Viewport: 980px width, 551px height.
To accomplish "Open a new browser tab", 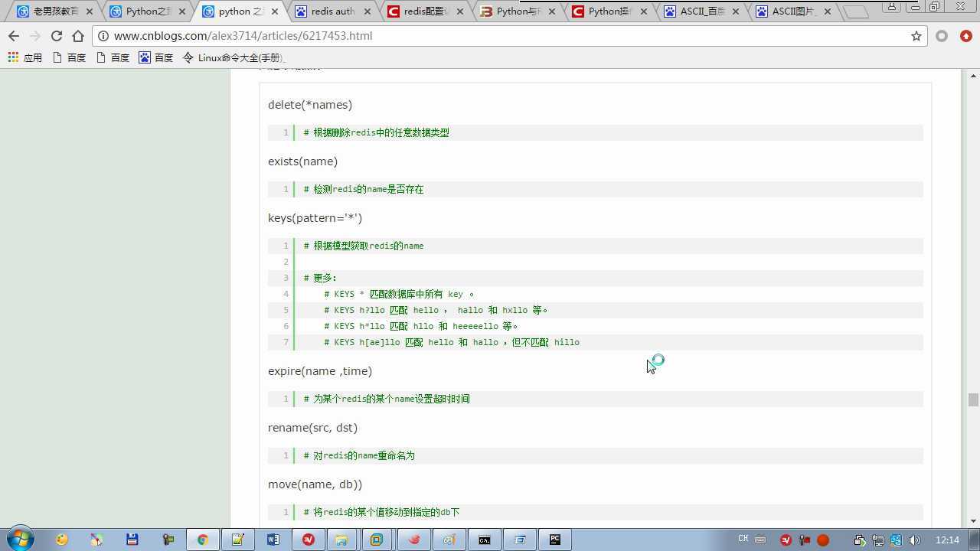I will click(856, 11).
